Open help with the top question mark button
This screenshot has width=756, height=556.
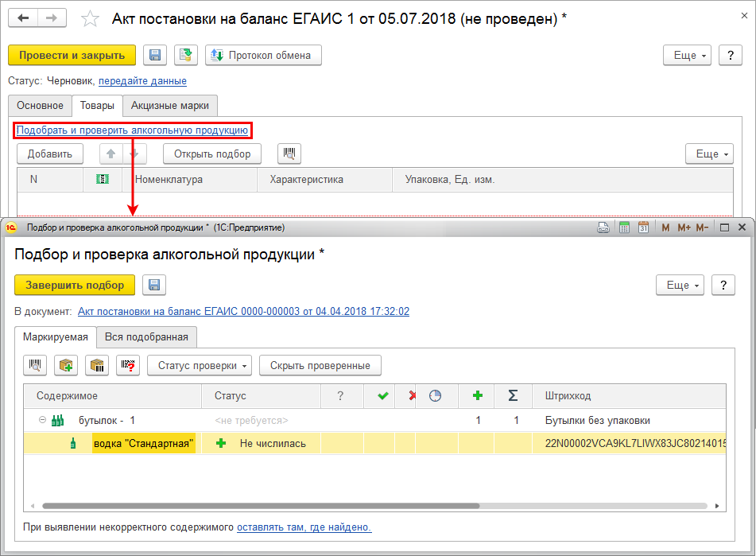click(731, 55)
